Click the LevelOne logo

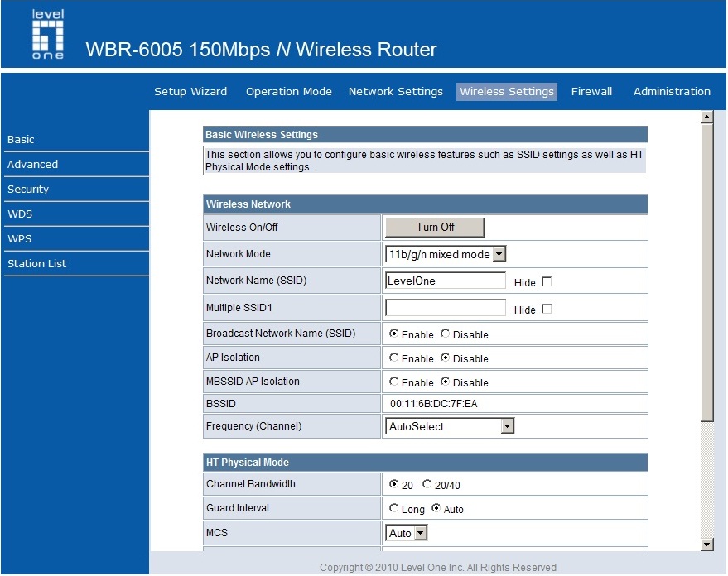(x=48, y=35)
